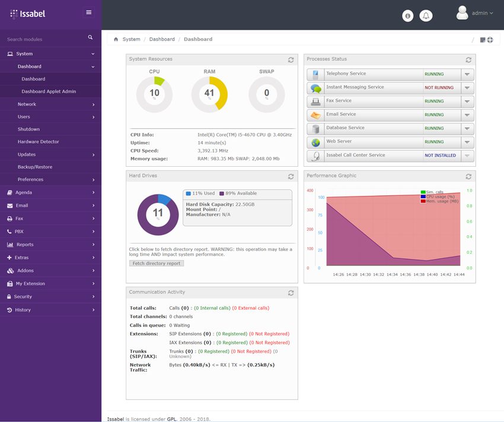Expand the Updates submenu
The width and height of the screenshot is (504, 422).
tap(50, 154)
